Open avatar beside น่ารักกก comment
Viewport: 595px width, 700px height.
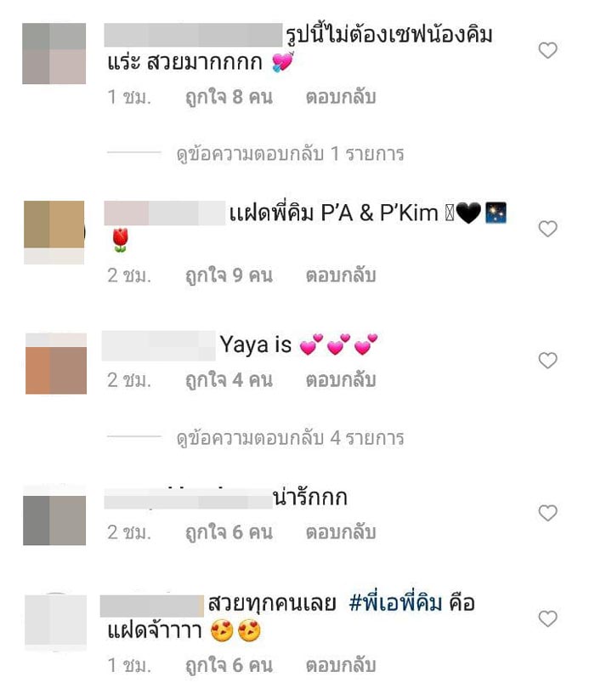(x=54, y=520)
